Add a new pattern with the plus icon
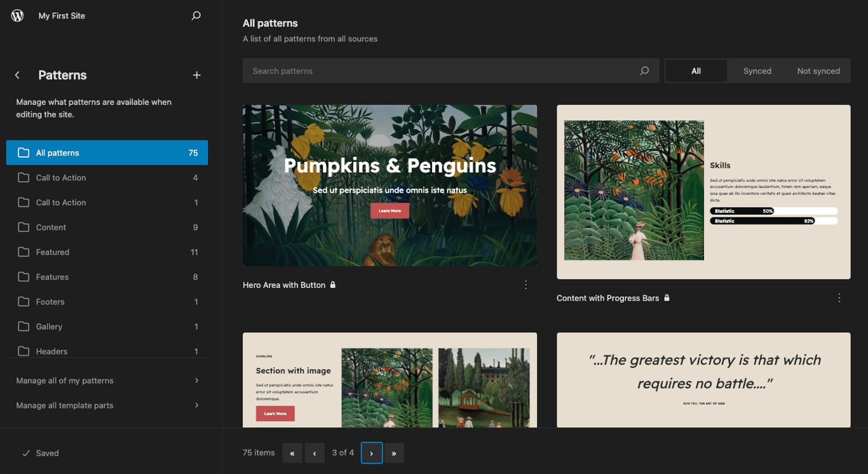The image size is (868, 474). click(197, 75)
